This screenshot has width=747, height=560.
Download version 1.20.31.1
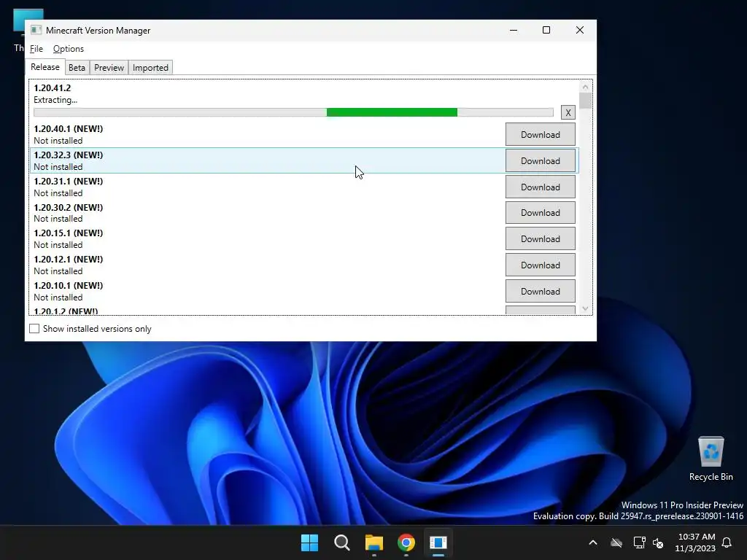point(541,187)
